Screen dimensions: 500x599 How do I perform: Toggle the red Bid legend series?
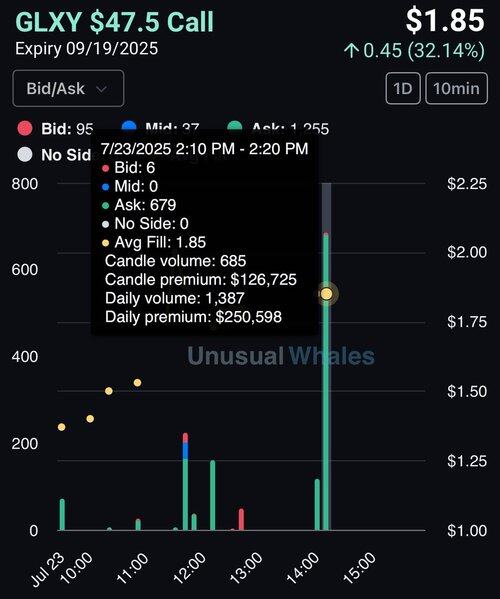point(25,128)
